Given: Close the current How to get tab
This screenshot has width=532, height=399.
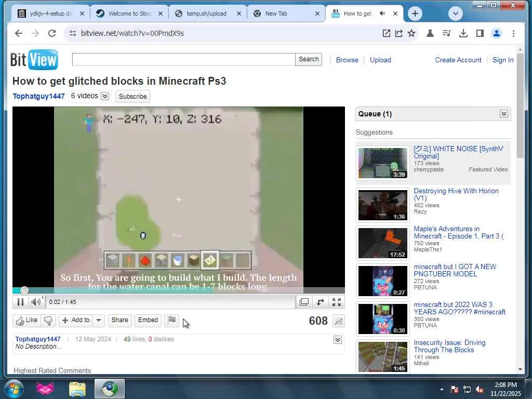Looking at the screenshot, I should point(395,14).
